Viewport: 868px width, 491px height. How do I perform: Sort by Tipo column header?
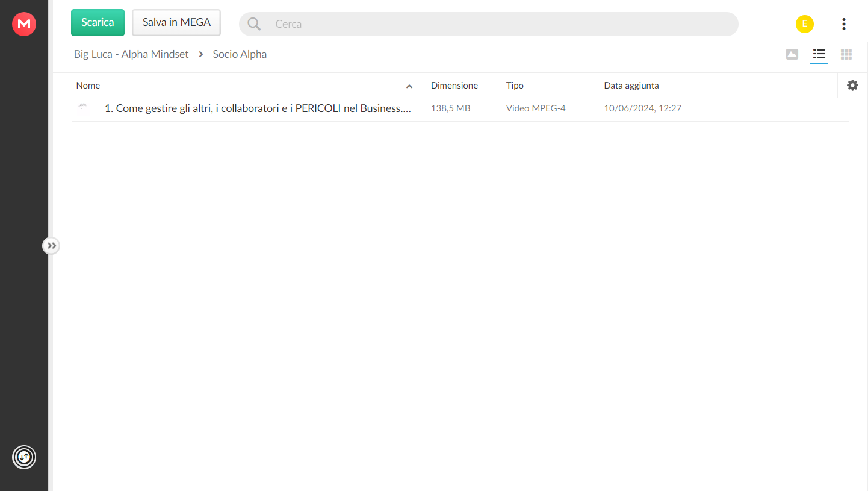515,86
